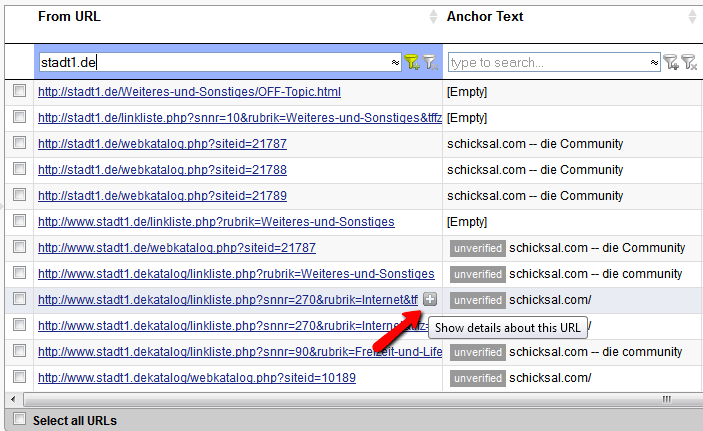Click the From URL column header

(69, 17)
